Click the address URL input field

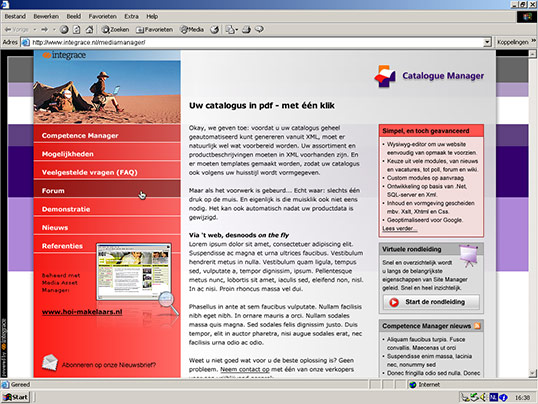257,42
